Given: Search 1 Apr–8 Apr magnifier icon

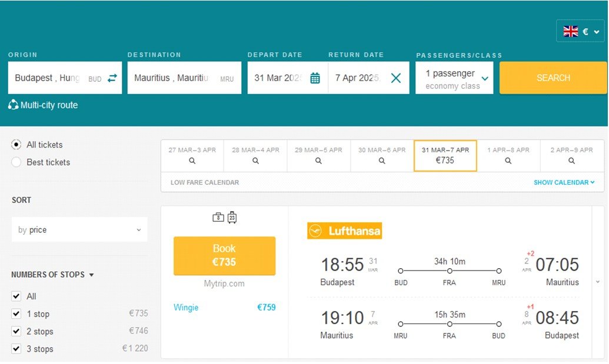Looking at the screenshot, I should pos(508,161).
